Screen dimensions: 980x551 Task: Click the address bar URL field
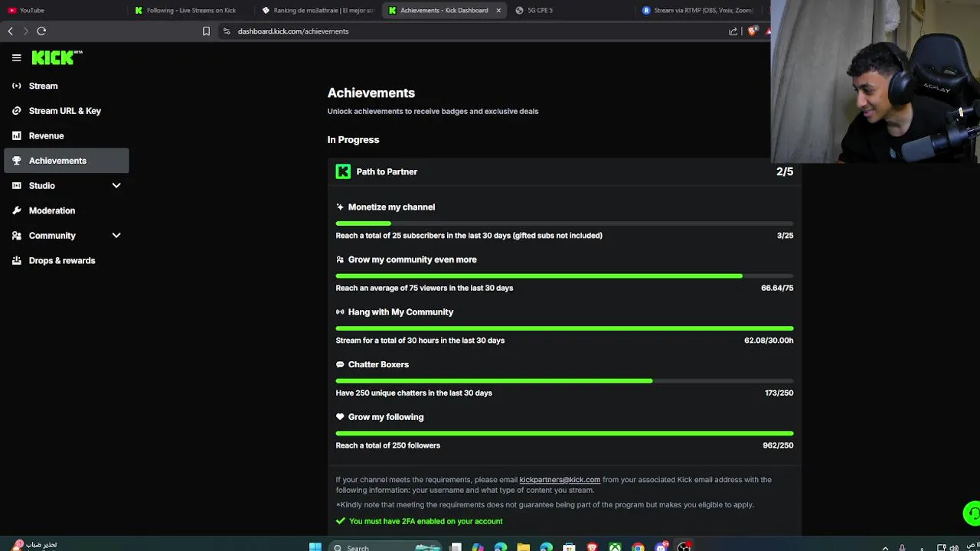click(471, 31)
